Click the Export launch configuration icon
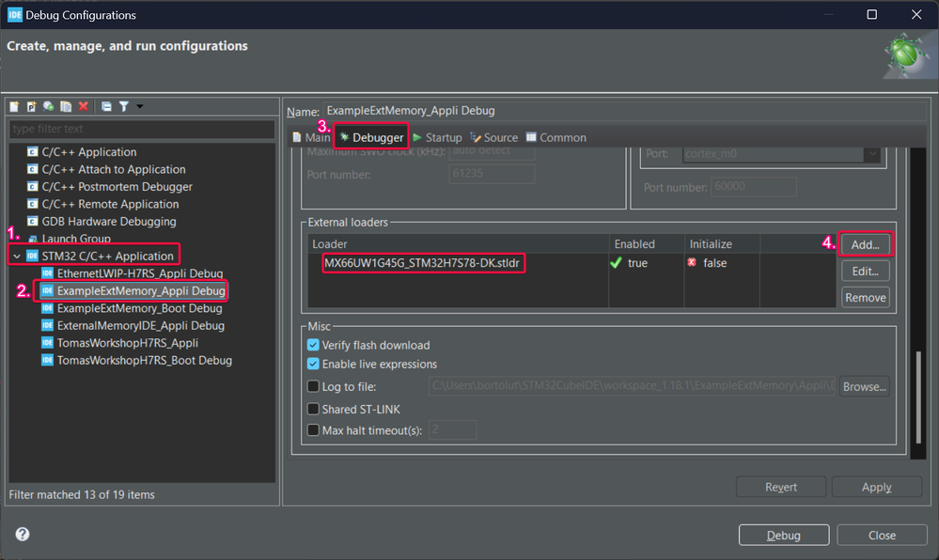The width and height of the screenshot is (939, 560). coord(48,107)
